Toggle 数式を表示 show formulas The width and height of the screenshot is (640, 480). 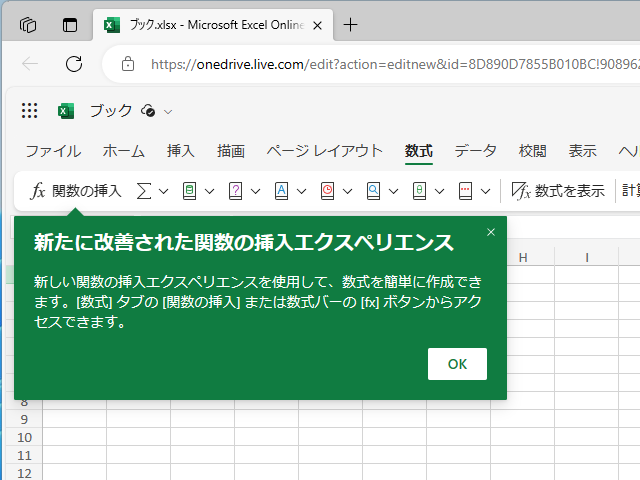(x=558, y=191)
